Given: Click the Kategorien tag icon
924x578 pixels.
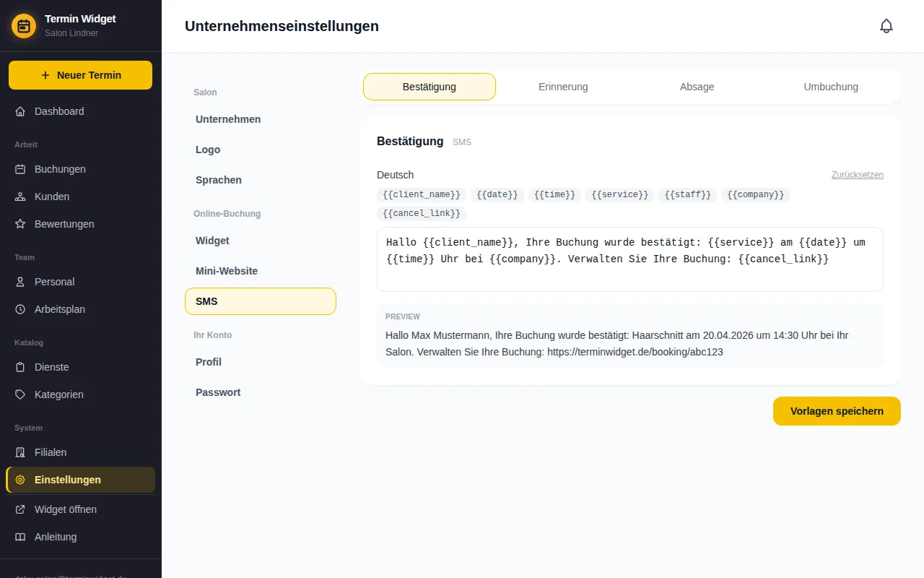Looking at the screenshot, I should click(20, 394).
